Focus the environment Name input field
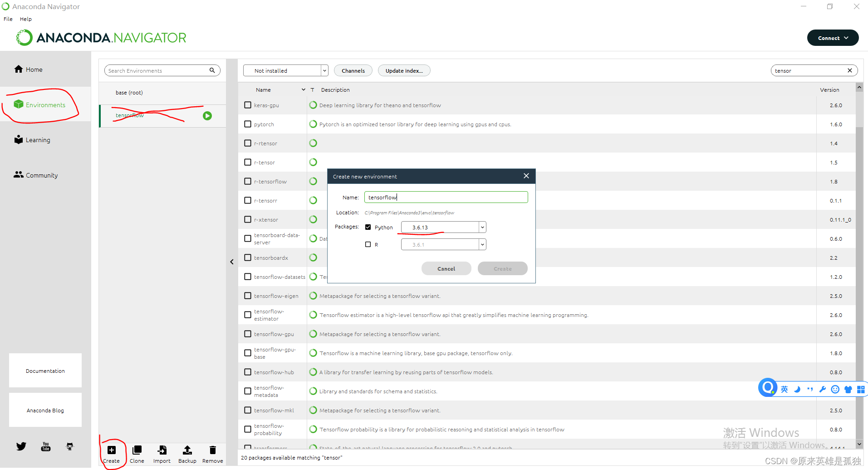The image size is (868, 470). pos(446,197)
